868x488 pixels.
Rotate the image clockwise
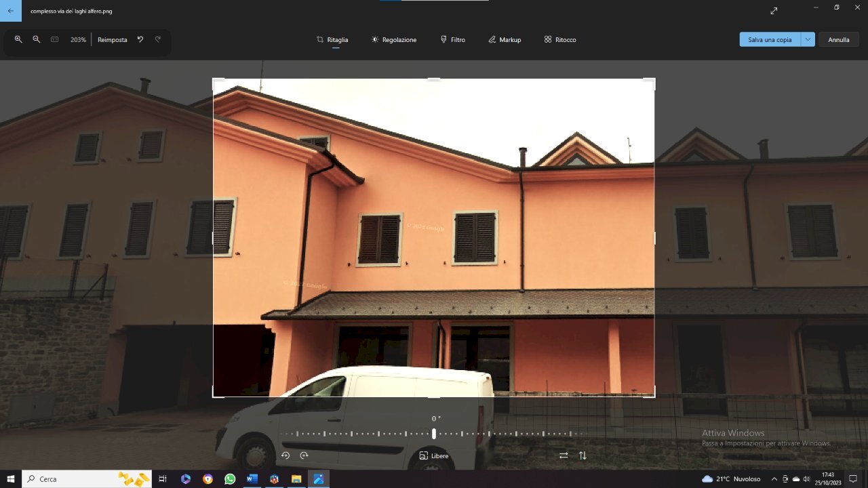point(304,455)
